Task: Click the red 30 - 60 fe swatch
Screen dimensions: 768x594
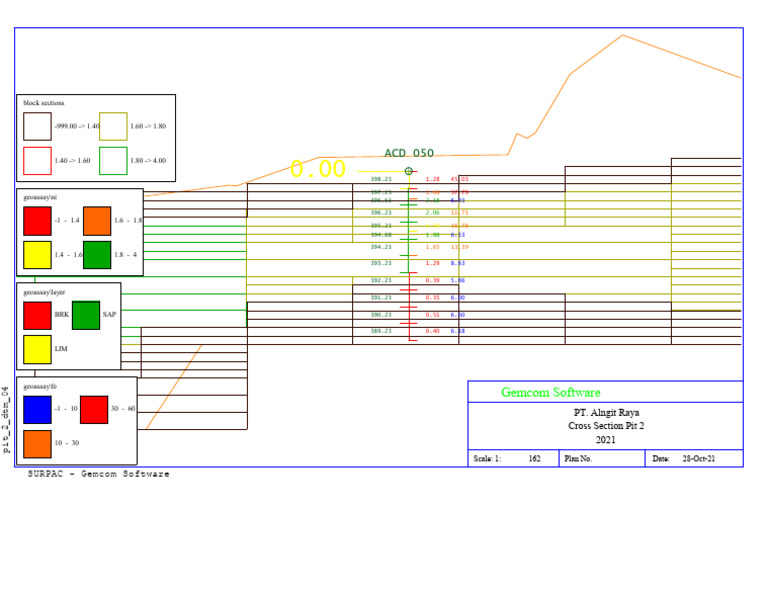Action: point(94,409)
